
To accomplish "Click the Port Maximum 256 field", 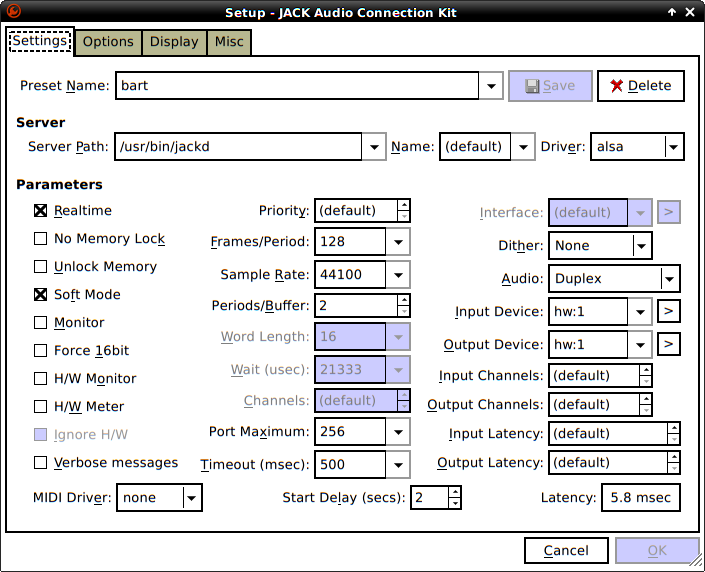I will [350, 432].
